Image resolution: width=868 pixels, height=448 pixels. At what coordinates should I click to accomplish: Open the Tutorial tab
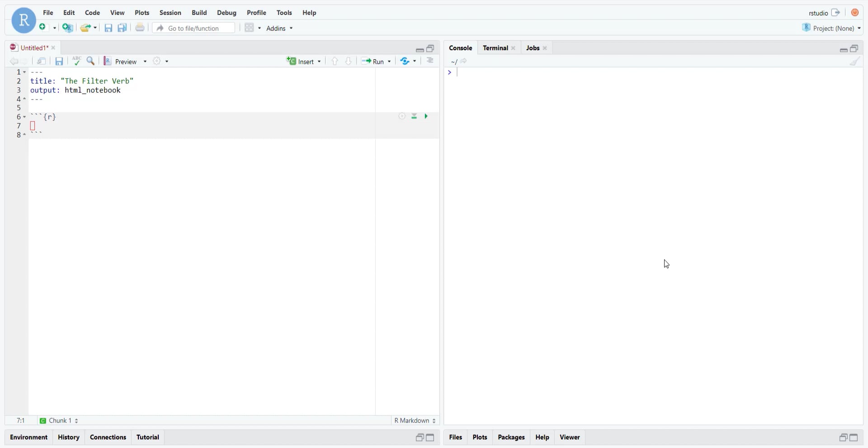point(148,437)
